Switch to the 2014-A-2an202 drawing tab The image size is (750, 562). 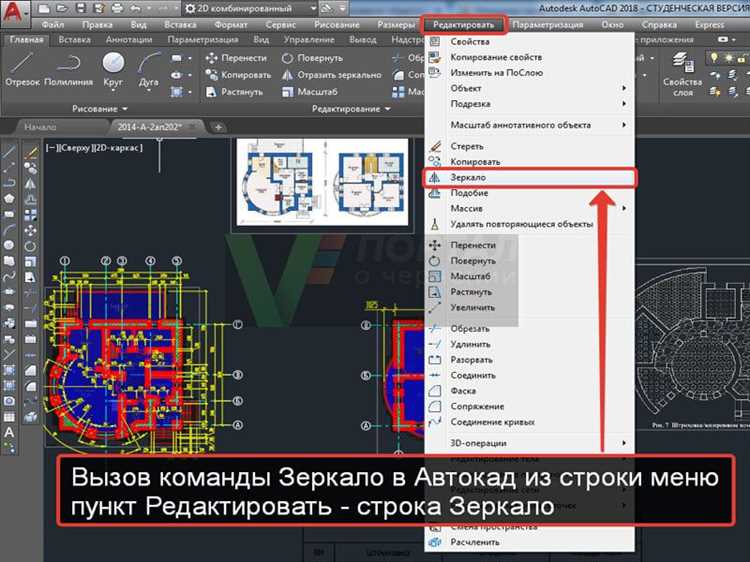click(149, 127)
